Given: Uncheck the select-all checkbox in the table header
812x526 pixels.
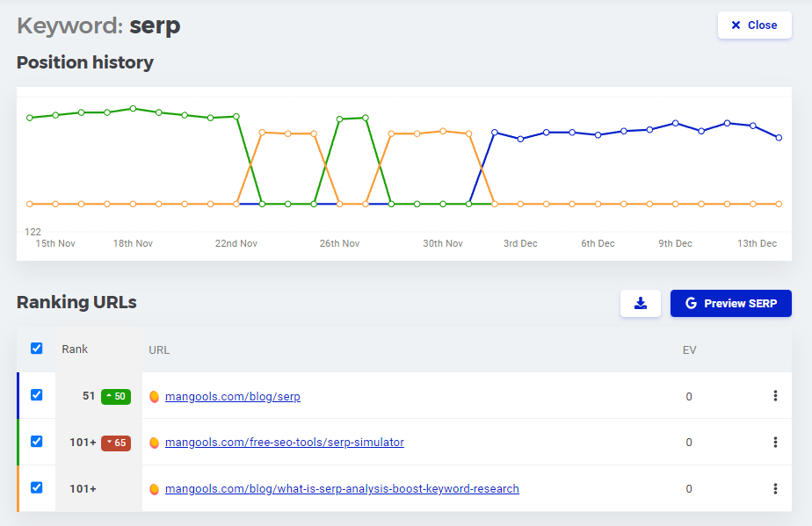Looking at the screenshot, I should click(x=36, y=348).
